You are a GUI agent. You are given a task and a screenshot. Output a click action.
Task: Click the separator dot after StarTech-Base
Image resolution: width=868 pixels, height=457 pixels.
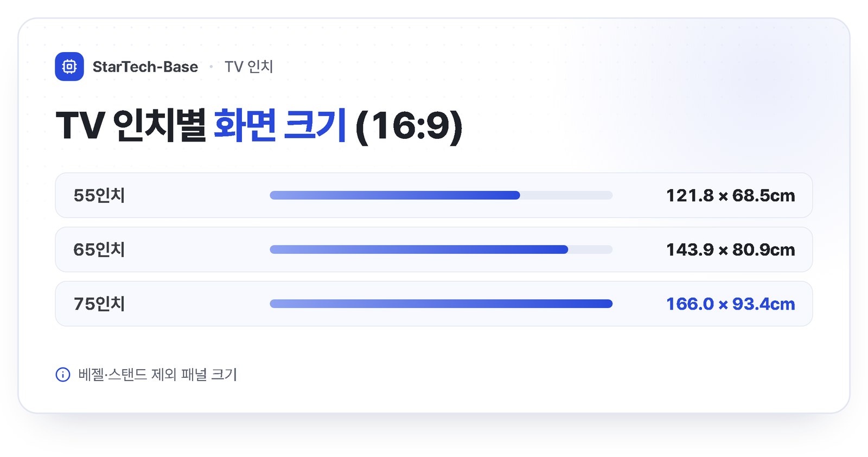[x=211, y=67]
